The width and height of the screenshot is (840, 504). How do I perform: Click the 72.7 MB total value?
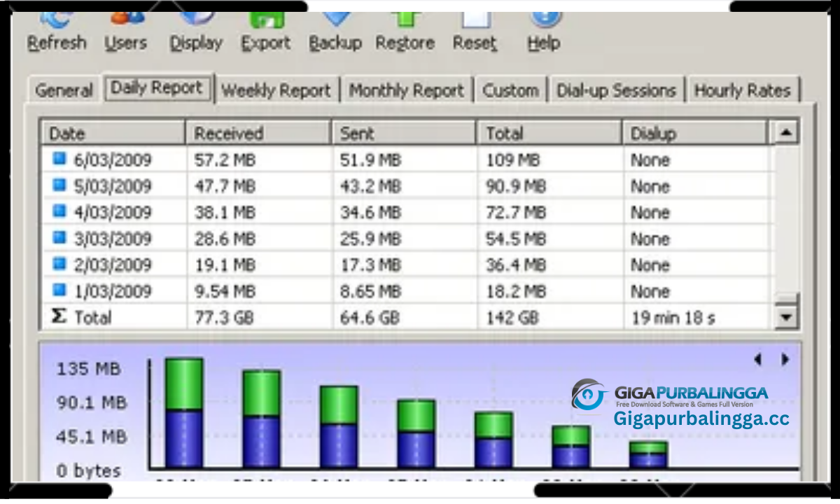tap(516, 213)
